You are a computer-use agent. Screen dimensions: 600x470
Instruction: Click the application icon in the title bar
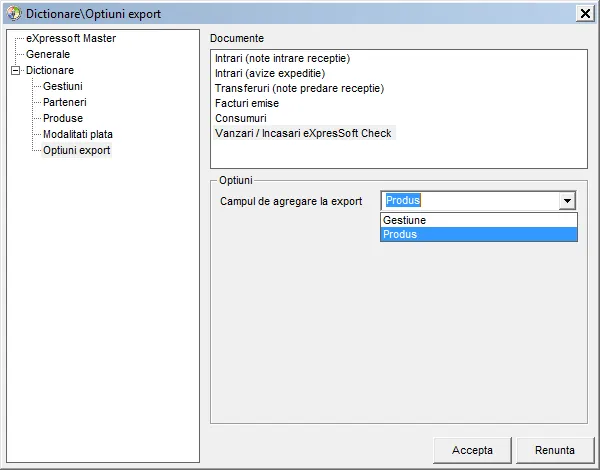click(14, 13)
